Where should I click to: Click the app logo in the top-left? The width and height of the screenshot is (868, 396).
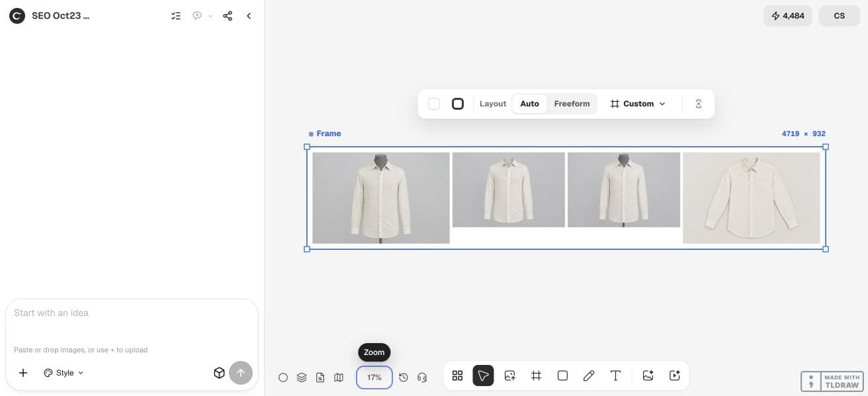(x=17, y=16)
